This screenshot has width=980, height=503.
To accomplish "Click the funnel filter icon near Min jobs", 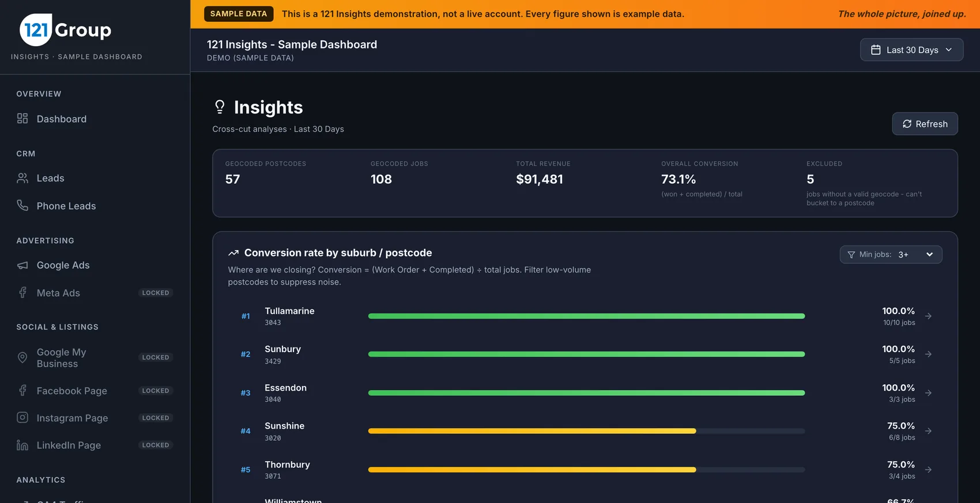I will (x=851, y=255).
